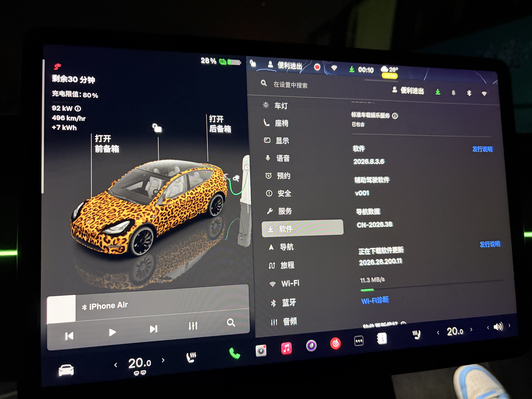This screenshot has height=399, width=532.
Task: Tap Wi-Fi icon in settings header
Action: (x=484, y=94)
